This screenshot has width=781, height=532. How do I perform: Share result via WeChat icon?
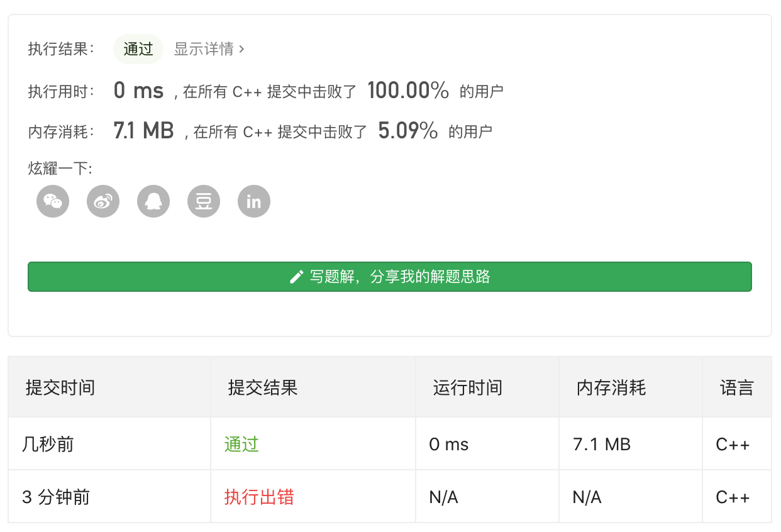click(53, 201)
